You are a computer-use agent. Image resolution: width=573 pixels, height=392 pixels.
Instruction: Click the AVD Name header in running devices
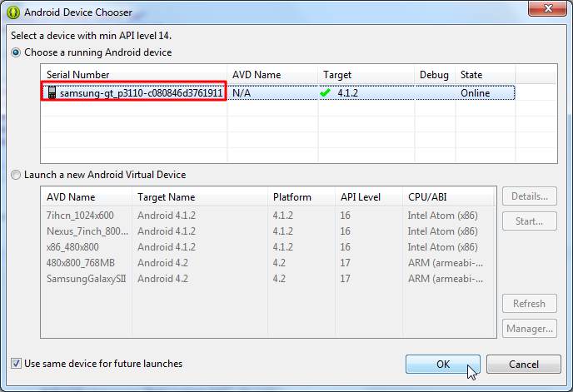click(272, 75)
